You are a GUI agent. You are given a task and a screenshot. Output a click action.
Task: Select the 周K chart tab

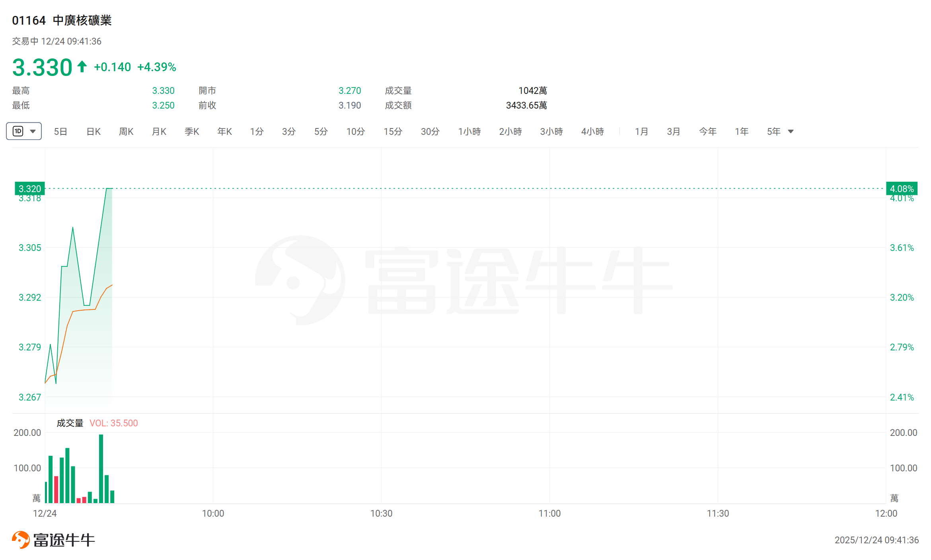(126, 132)
